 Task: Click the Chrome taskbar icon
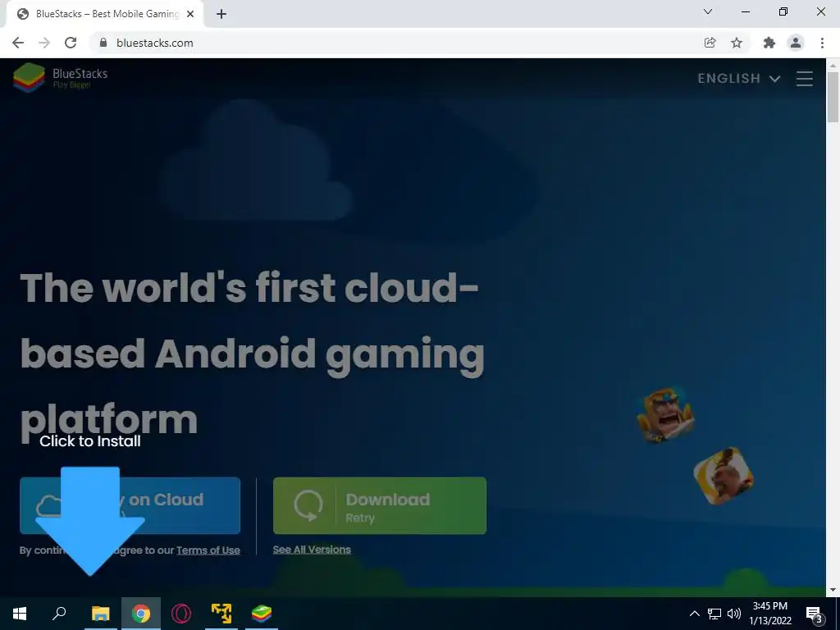coord(141,614)
